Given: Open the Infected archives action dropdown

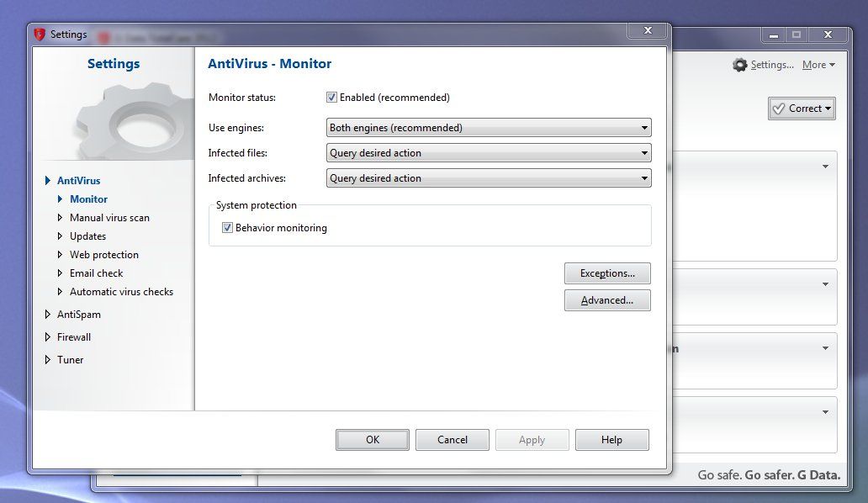Looking at the screenshot, I should [x=489, y=178].
